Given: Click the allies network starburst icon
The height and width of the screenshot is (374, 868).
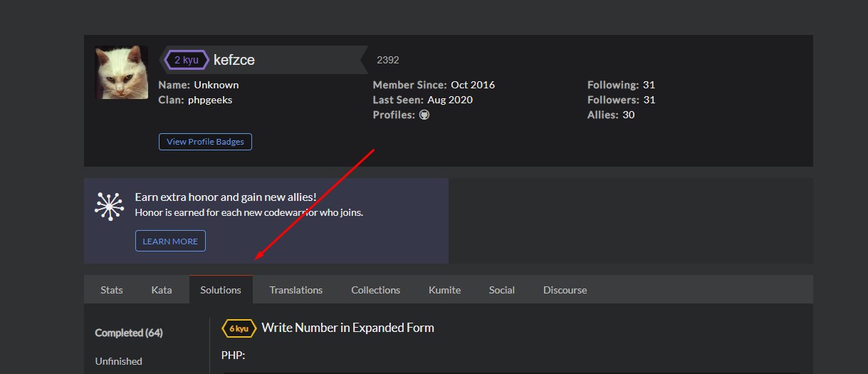Looking at the screenshot, I should click(109, 205).
